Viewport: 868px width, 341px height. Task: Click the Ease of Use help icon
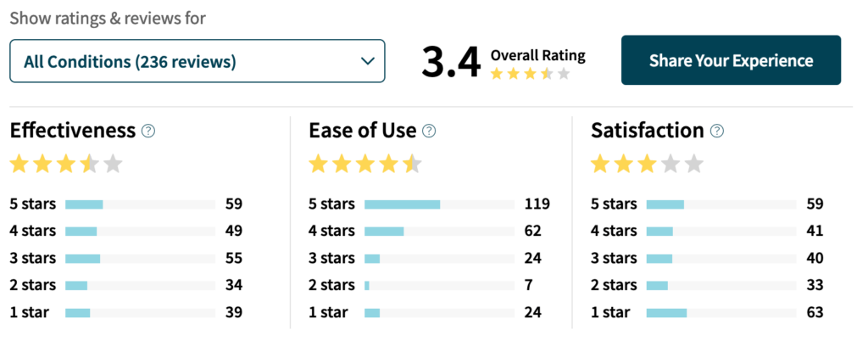pos(429,131)
